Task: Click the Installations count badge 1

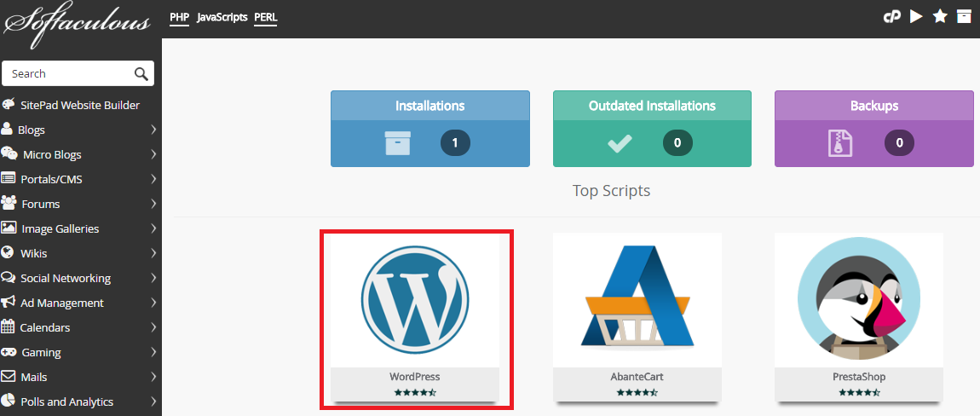Action: pyautogui.click(x=455, y=143)
